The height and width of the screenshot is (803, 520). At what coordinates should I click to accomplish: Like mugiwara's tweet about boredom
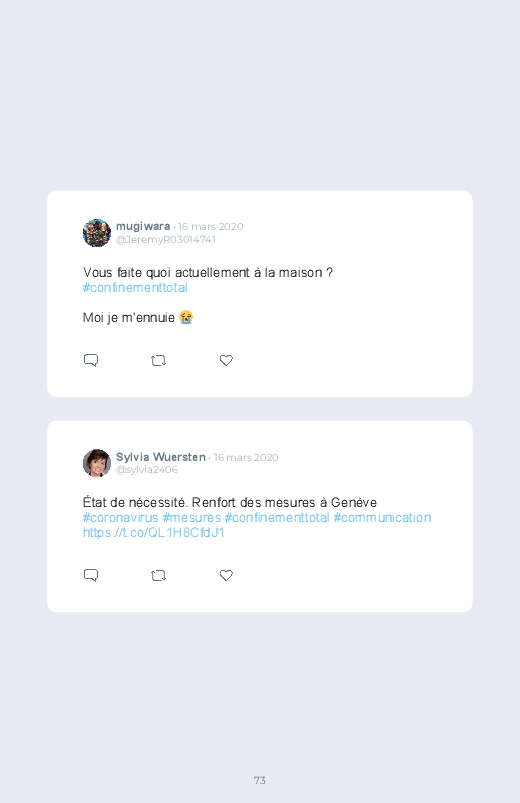pos(226,360)
